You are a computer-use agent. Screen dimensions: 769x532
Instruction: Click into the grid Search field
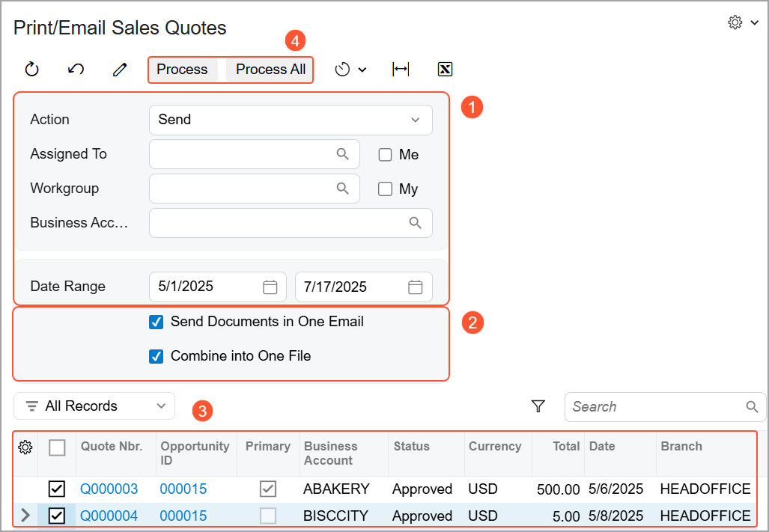[x=657, y=407]
